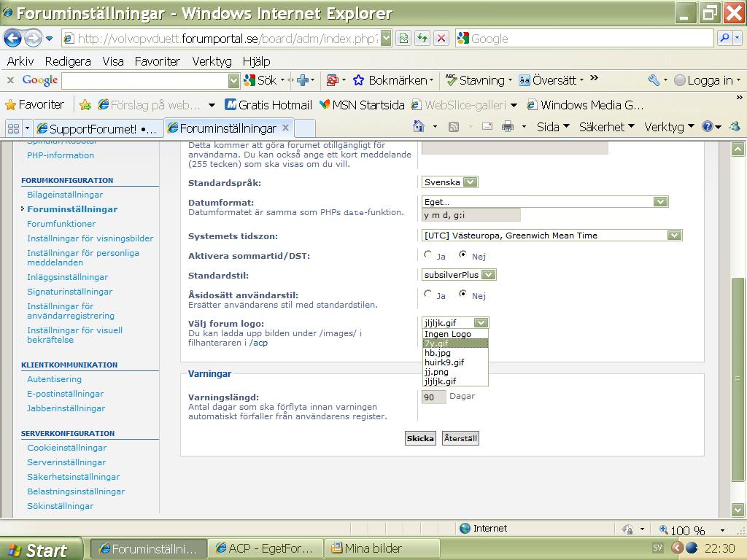Screen dimensions: 747x560
Task: Click the browser Back arrow button
Action: tap(13, 38)
